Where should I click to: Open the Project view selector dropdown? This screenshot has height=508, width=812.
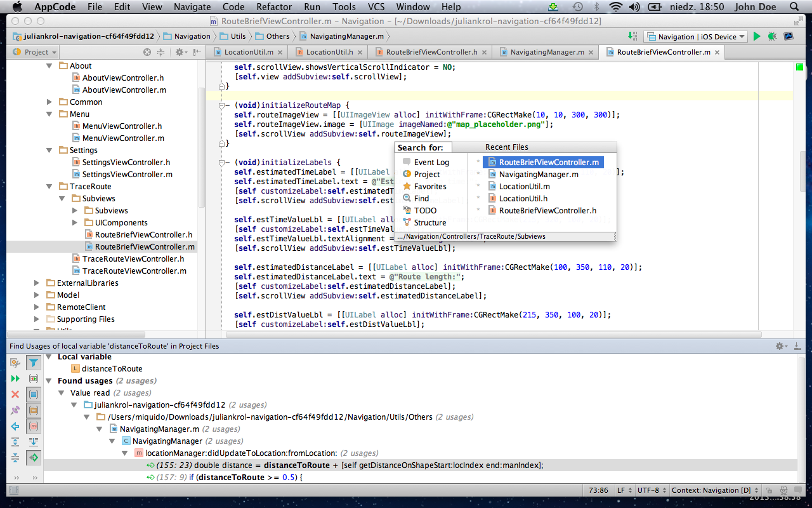pyautogui.click(x=36, y=52)
